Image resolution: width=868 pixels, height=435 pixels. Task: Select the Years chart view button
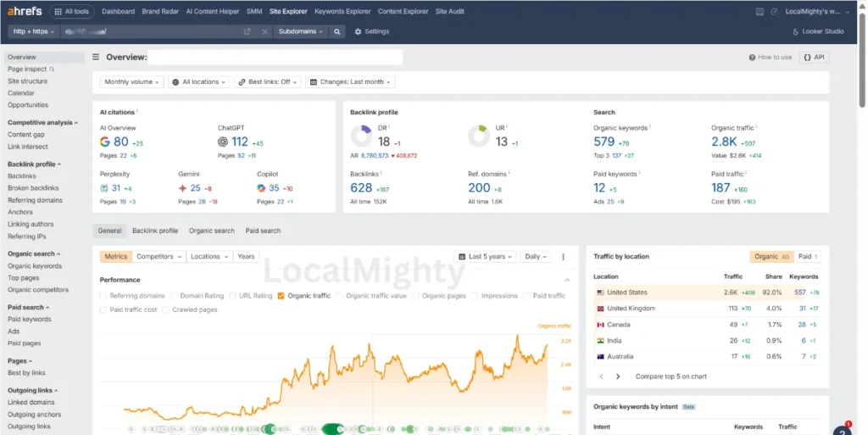click(246, 257)
